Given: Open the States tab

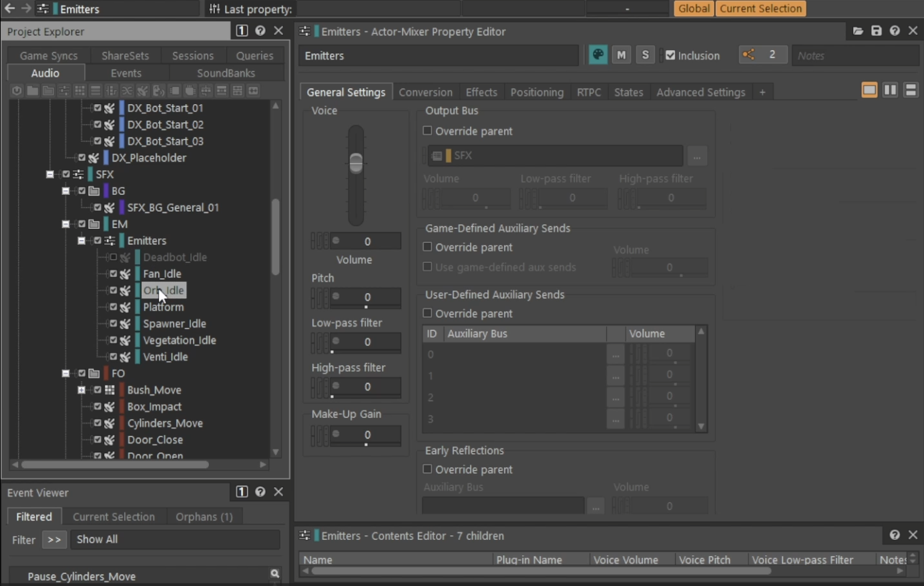Looking at the screenshot, I should point(628,92).
